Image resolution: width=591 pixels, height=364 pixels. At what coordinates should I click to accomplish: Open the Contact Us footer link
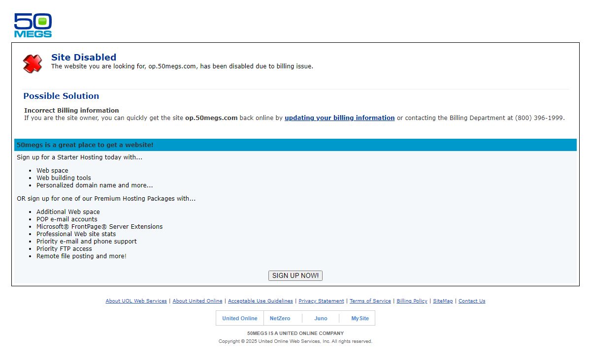[472, 301]
